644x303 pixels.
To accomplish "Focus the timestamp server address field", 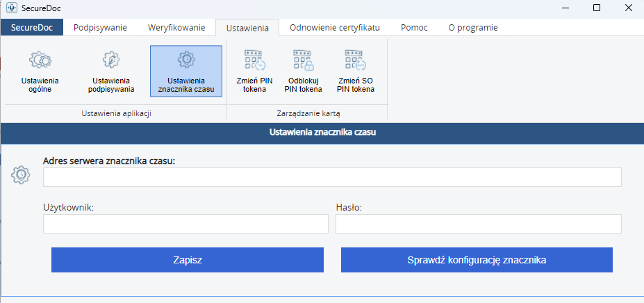I will 332,178.
